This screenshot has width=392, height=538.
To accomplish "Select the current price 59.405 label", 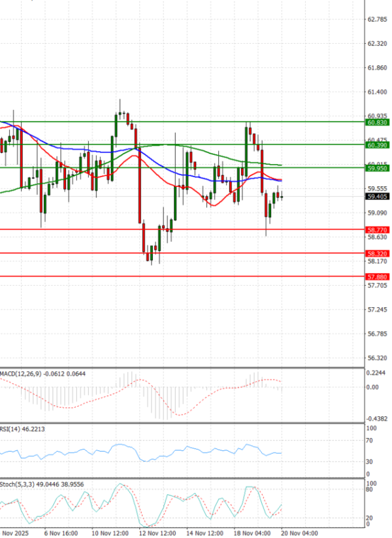I will click(378, 196).
